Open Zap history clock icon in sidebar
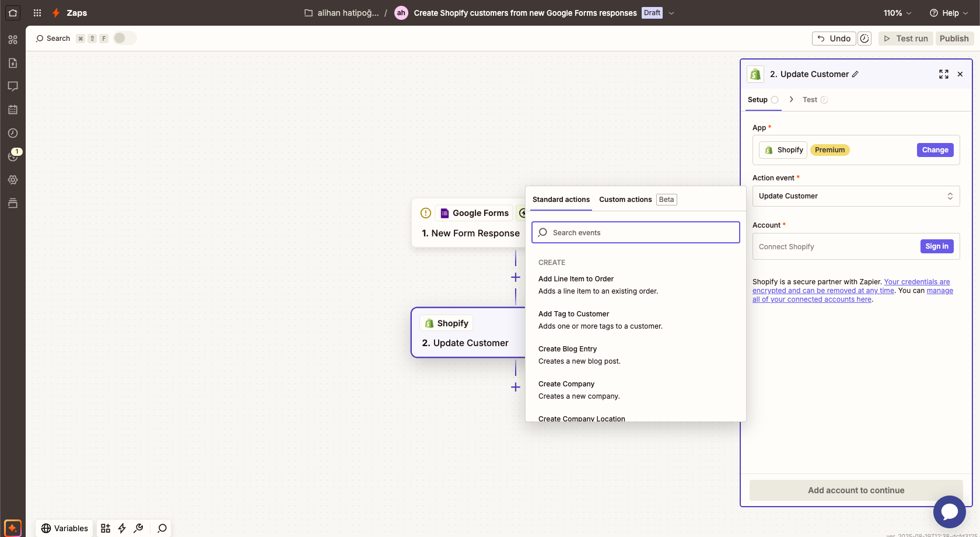 [x=13, y=133]
